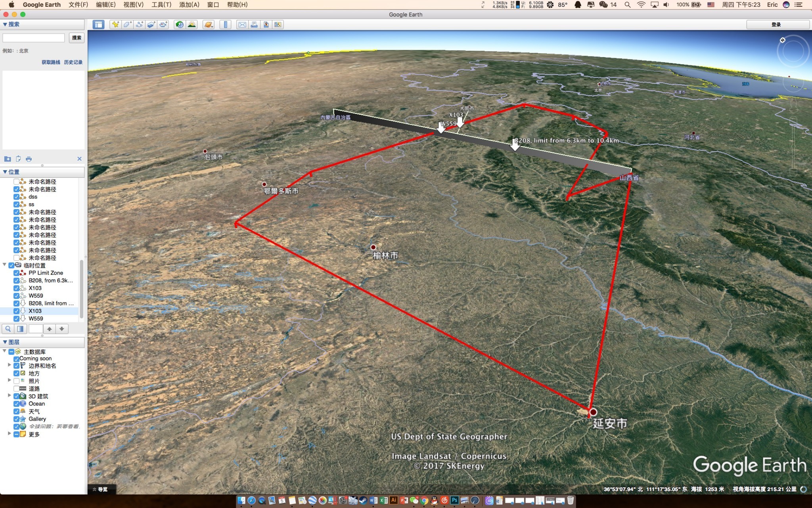
Task: Select the add image overlay tool
Action: click(151, 25)
